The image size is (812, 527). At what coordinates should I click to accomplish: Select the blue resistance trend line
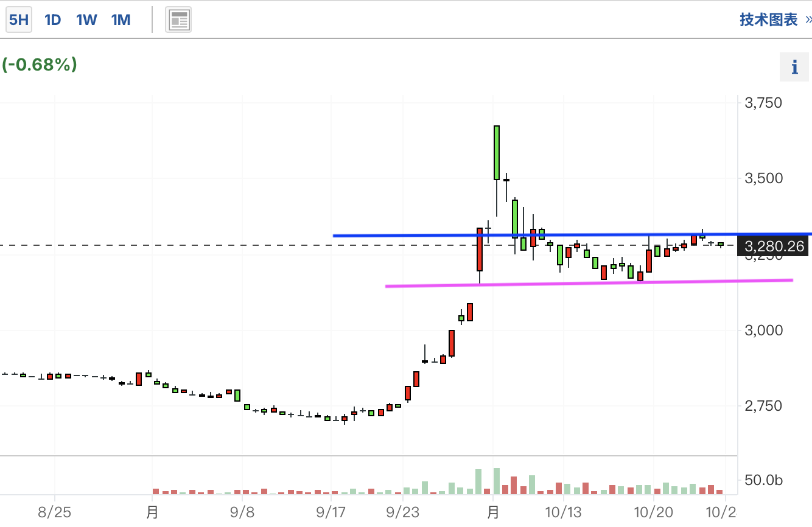(x=572, y=234)
